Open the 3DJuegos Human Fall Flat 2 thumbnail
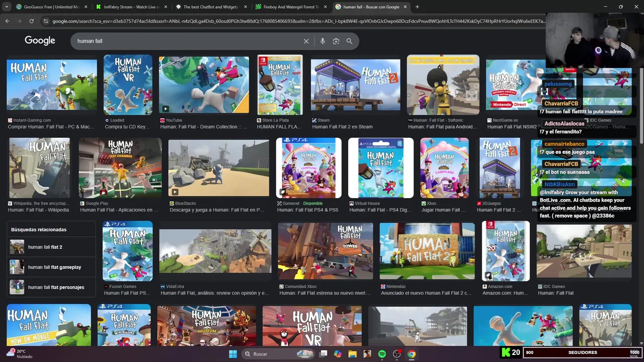Image resolution: width=644 pixels, height=362 pixels. click(500, 168)
